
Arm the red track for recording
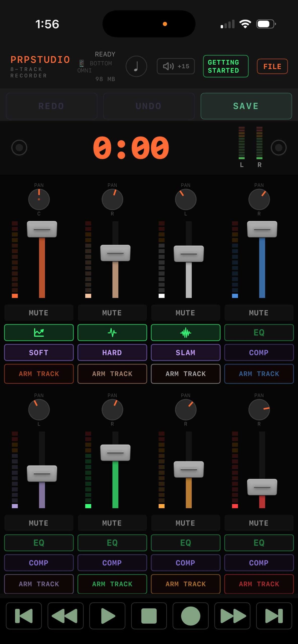pos(259,584)
